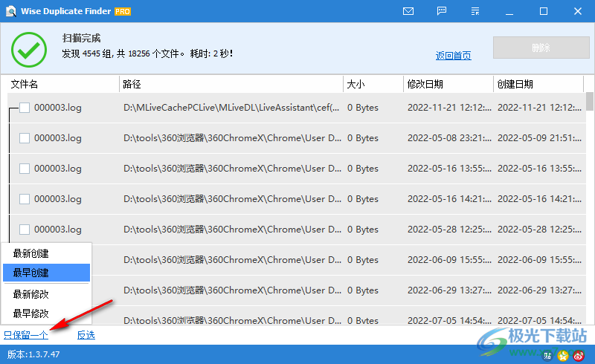595x364 pixels.
Task: Open the settings menu list icon
Action: pos(475,11)
